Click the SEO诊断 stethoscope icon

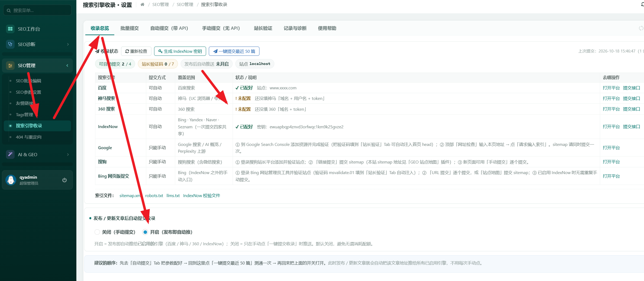point(10,44)
